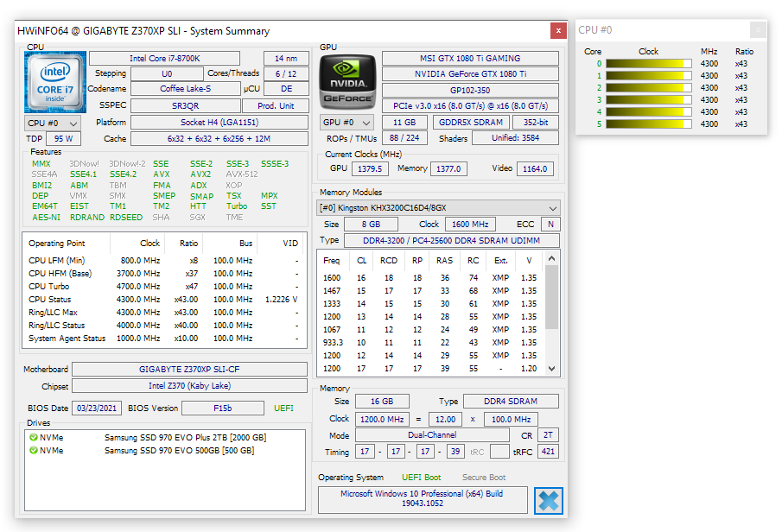782x532 pixels.
Task: Click the BIOS Version F15b field
Action: [x=223, y=408]
